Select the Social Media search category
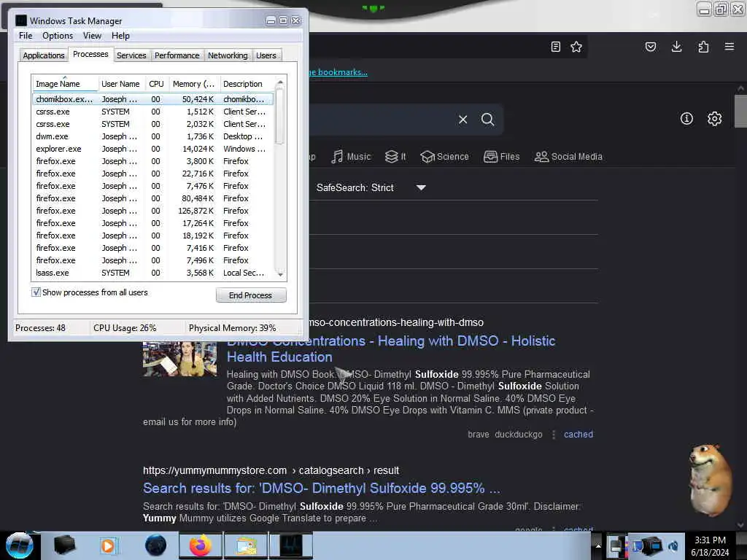 tap(568, 157)
